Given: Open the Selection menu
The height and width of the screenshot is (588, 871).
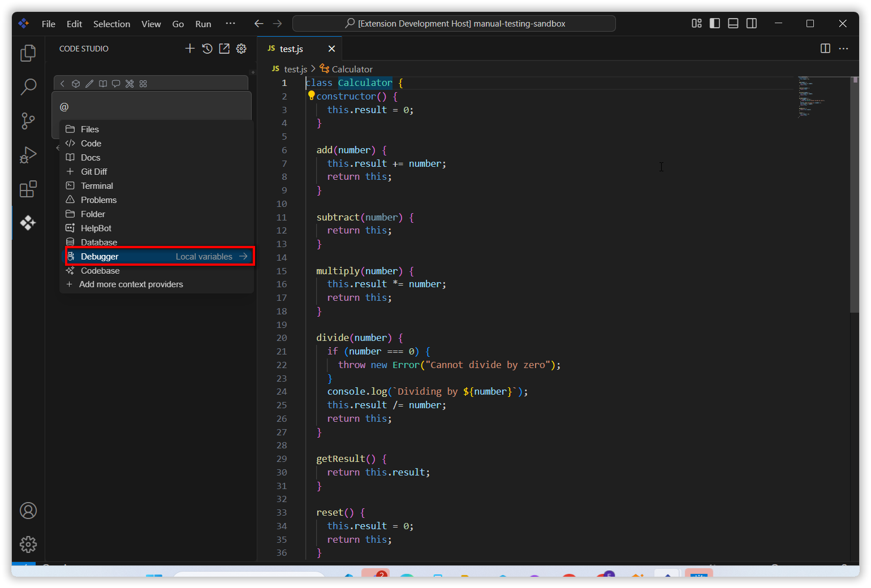Looking at the screenshot, I should (111, 24).
